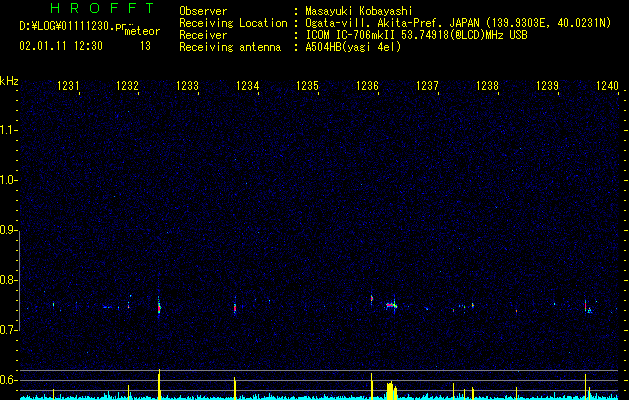Click the 'Observer' field label
629x400 pixels.
[203, 11]
